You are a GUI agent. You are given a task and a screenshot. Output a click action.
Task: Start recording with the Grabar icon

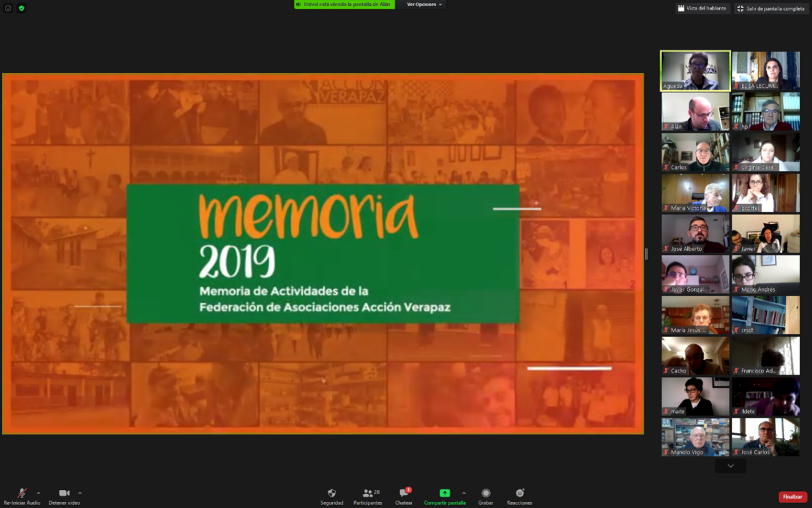tap(486, 493)
